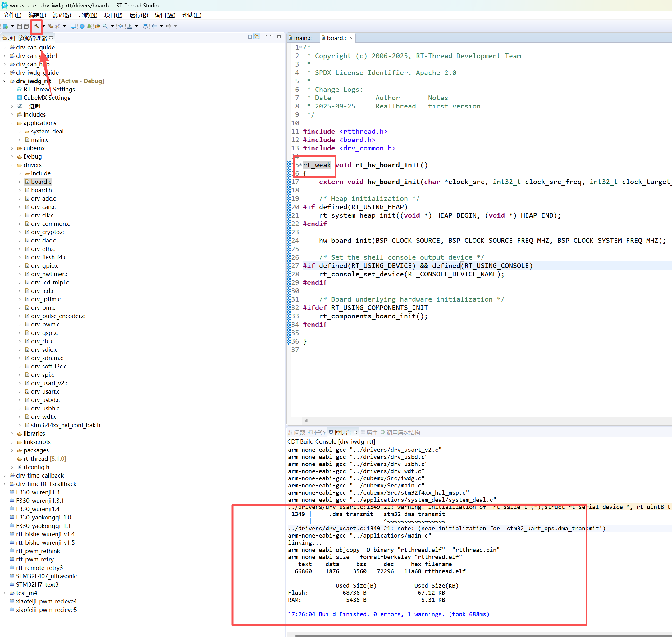Click fold toggle at line 15 function
This screenshot has width=672, height=637.
tap(300, 165)
